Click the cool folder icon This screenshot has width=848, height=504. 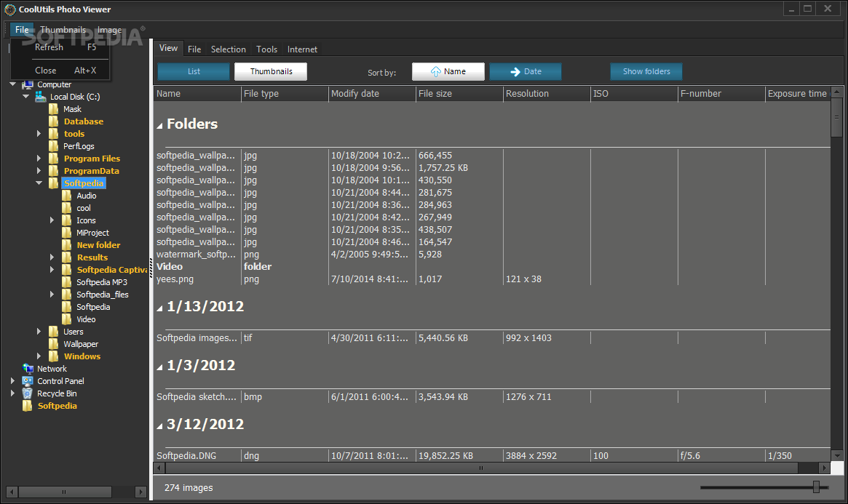point(66,208)
